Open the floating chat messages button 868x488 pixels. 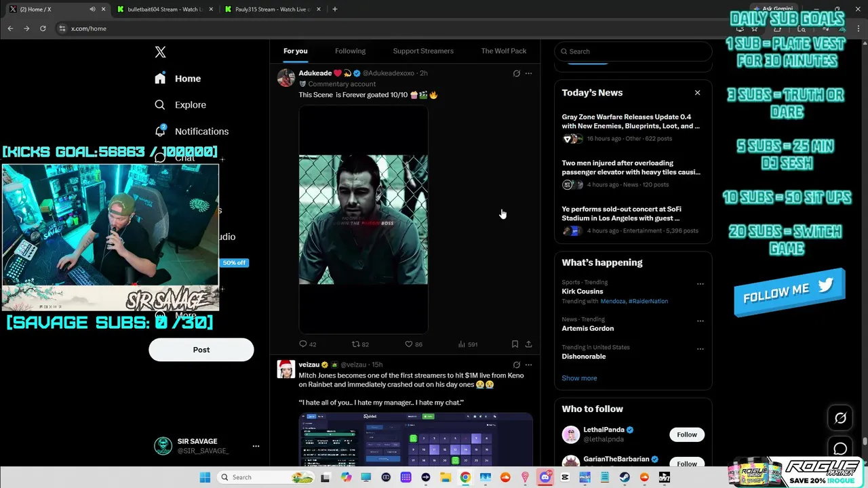[840, 449]
